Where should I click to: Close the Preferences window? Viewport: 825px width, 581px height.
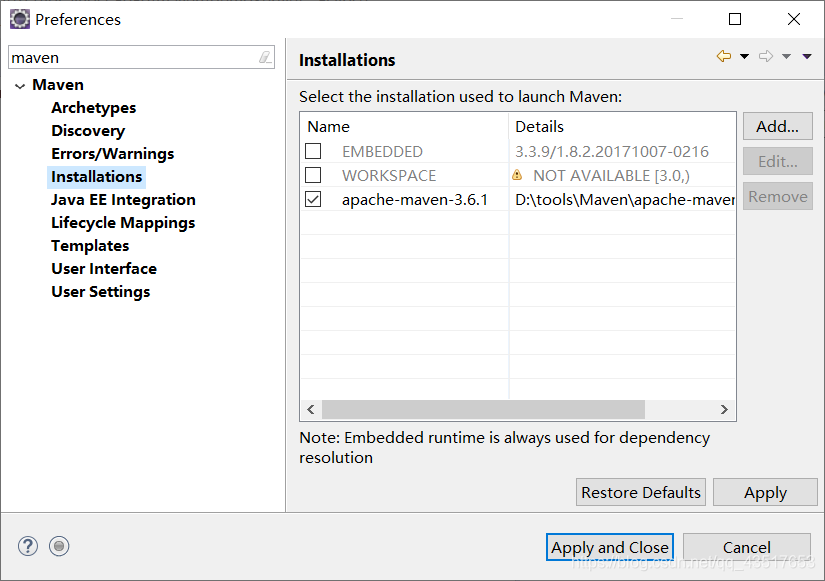point(794,19)
